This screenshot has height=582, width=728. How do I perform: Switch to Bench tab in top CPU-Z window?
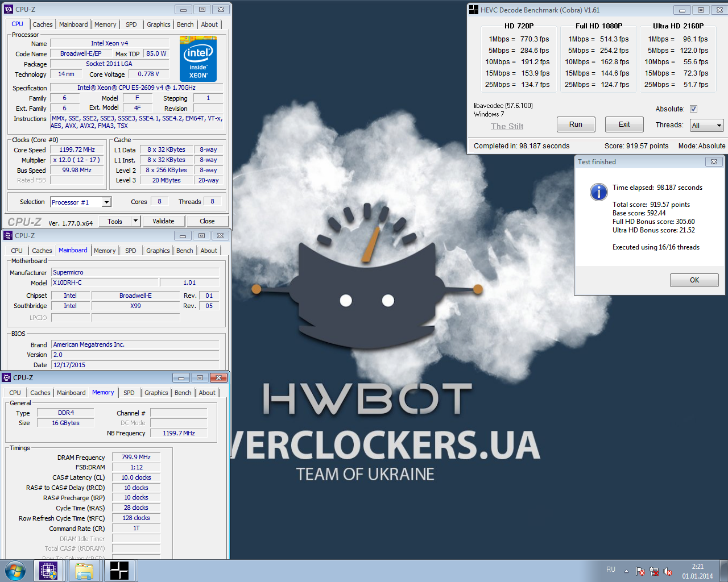click(x=185, y=24)
